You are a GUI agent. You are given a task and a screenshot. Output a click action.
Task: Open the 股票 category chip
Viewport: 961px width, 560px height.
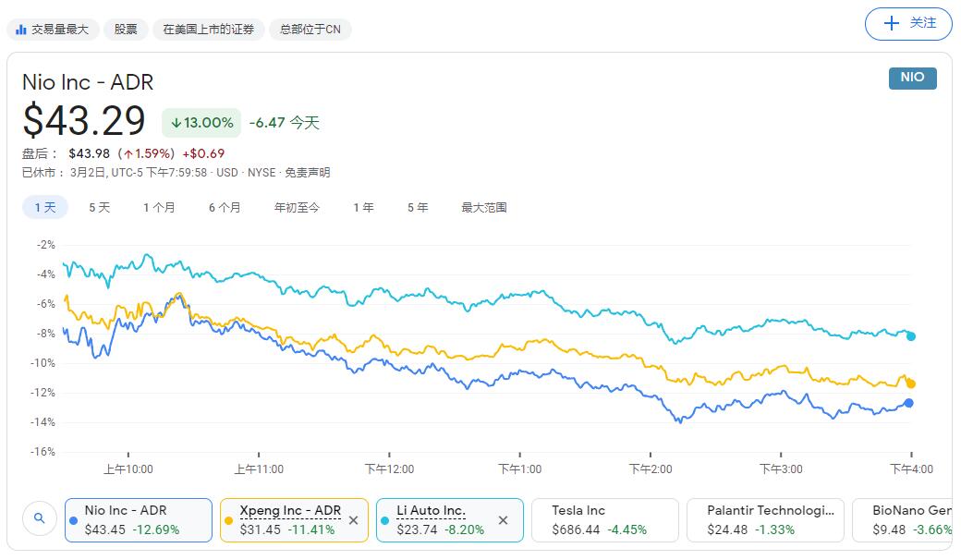(126, 30)
